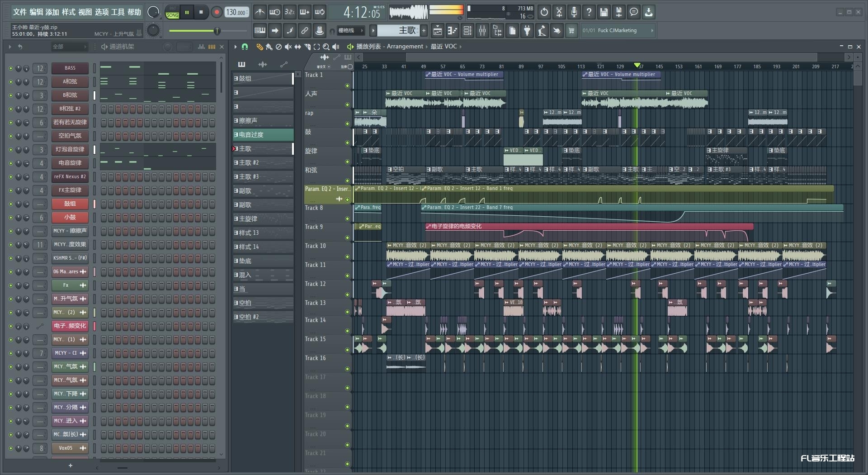This screenshot has height=475, width=868.
Task: Open the 全部 channel filter dropdown
Action: 69,47
